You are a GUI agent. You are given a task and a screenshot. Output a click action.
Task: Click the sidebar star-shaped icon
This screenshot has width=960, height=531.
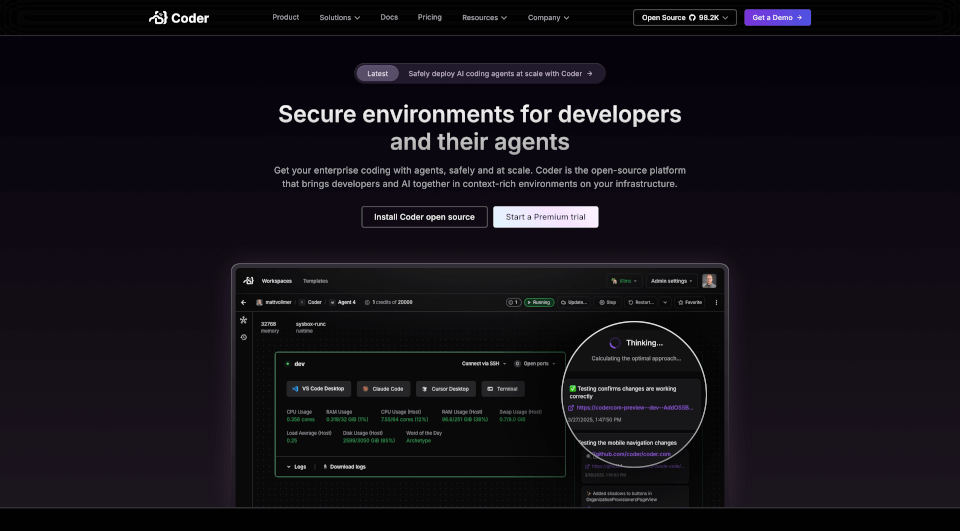(244, 320)
